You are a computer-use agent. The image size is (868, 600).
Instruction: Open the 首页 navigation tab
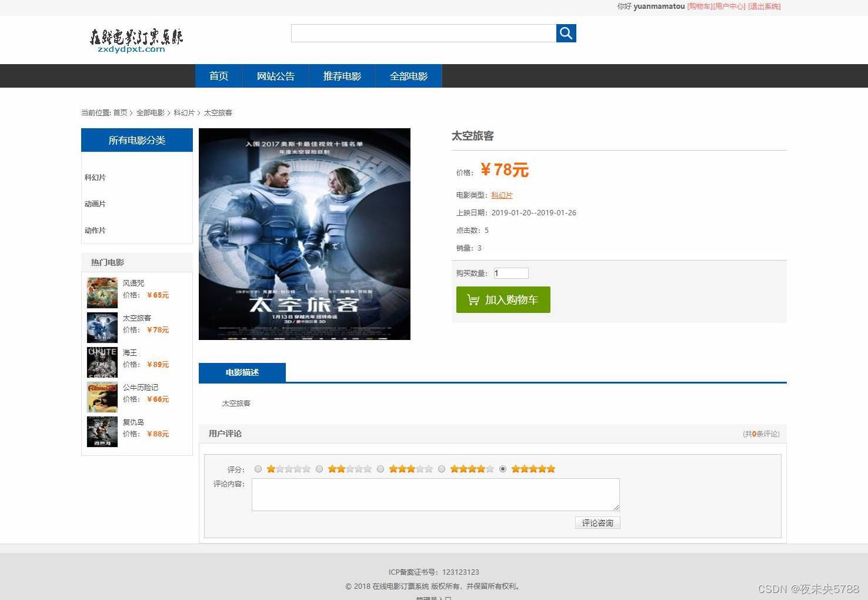219,76
